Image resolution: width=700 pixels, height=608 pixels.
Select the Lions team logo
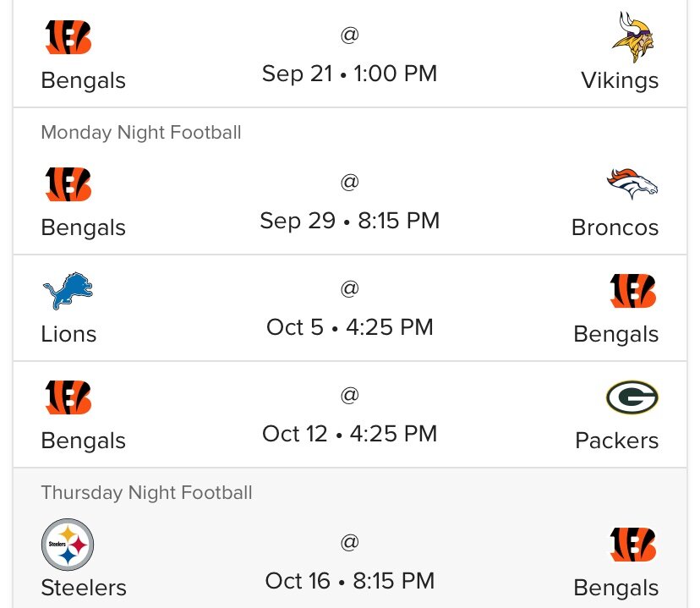pos(68,293)
